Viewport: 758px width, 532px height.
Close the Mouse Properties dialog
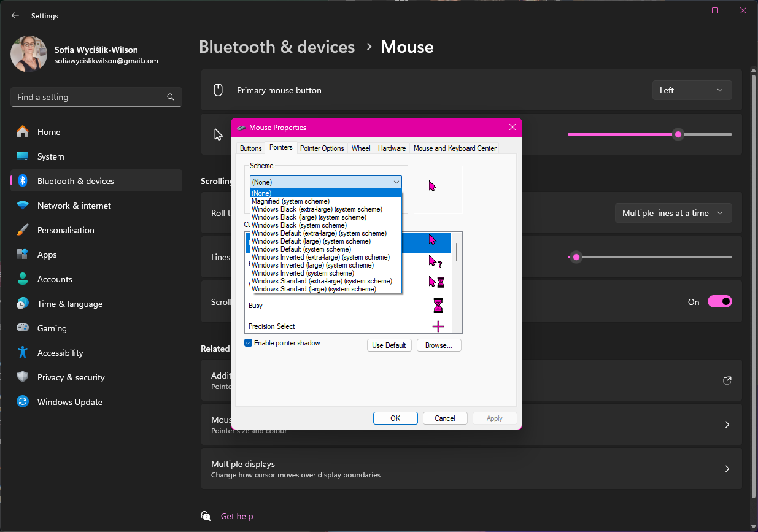point(512,128)
